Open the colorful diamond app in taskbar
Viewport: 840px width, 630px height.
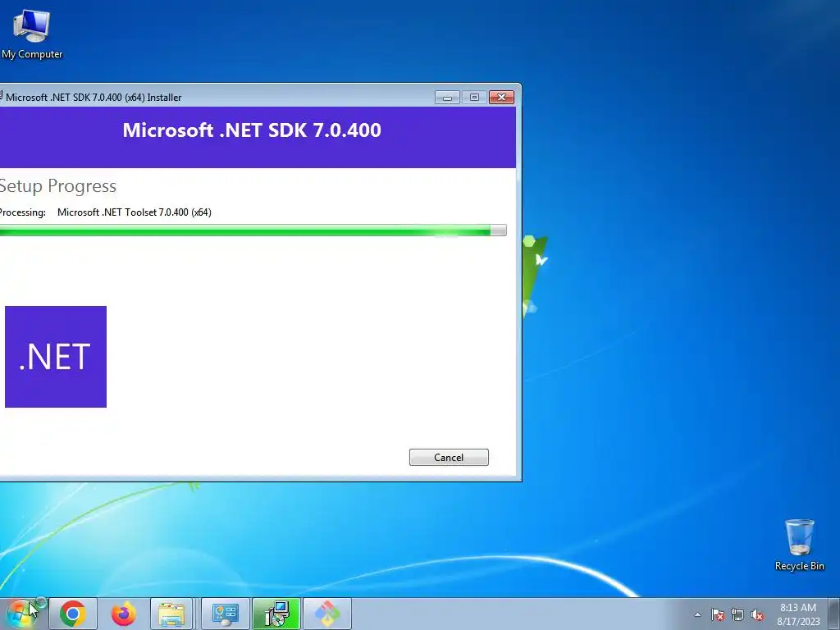(327, 614)
